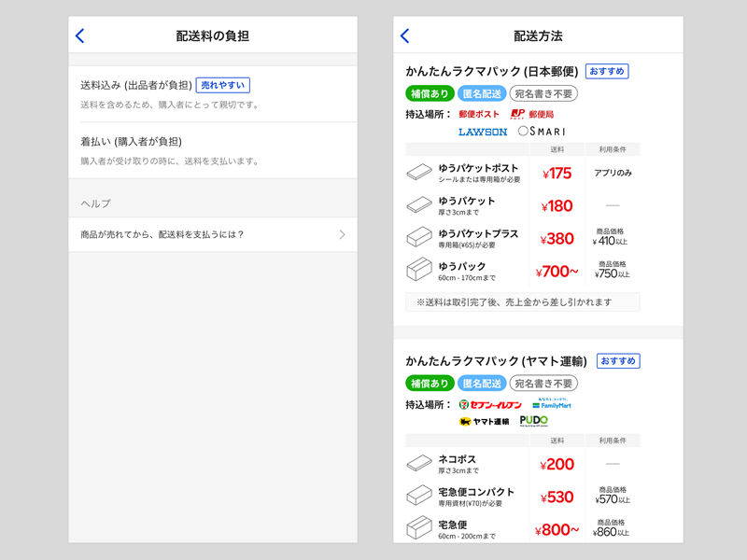Click 補償あり tag under 日本郵便
747x560 pixels.
pos(430,94)
